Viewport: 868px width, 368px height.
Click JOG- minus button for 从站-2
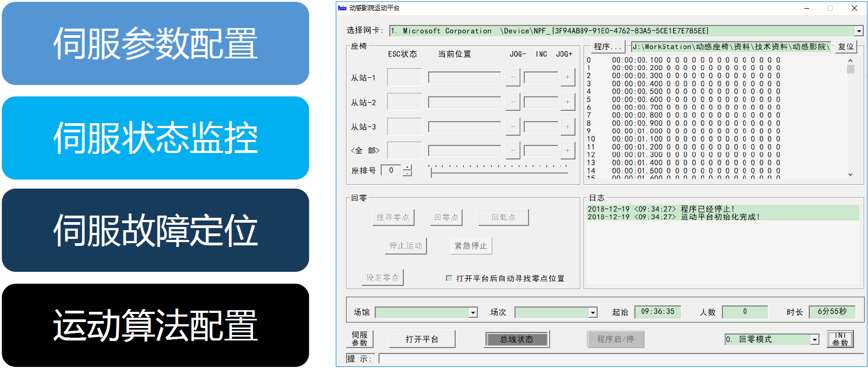coord(513,102)
